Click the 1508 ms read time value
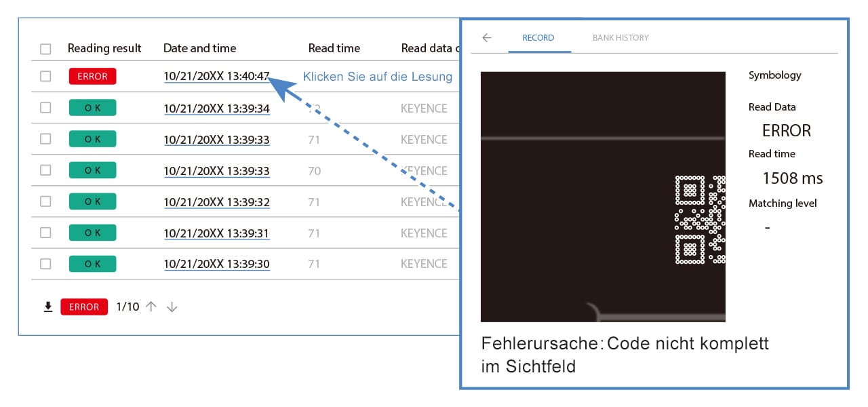The height and width of the screenshot is (407, 868). point(793,178)
